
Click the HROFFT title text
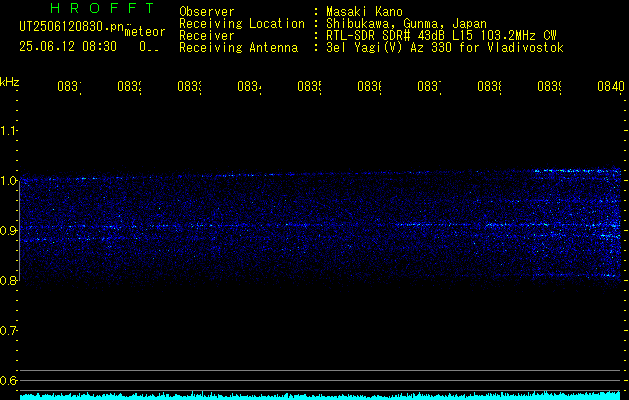pyautogui.click(x=102, y=8)
